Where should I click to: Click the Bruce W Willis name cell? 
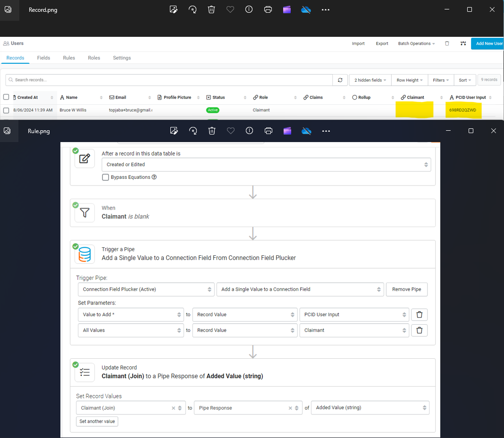[x=73, y=110]
